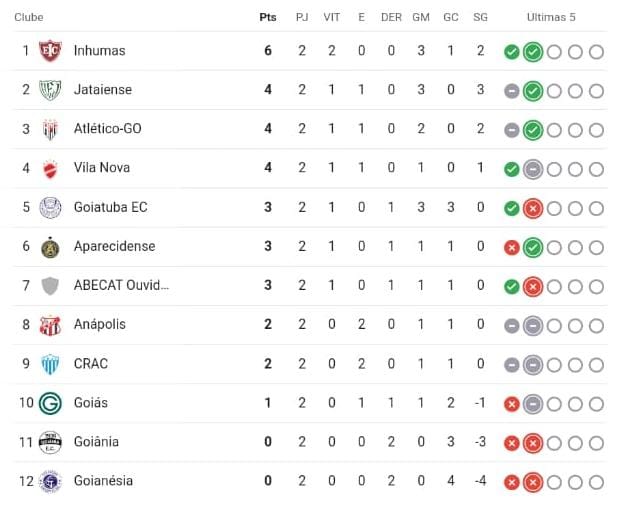Click the Anápolis club crest
The image size is (621, 510).
(50, 325)
